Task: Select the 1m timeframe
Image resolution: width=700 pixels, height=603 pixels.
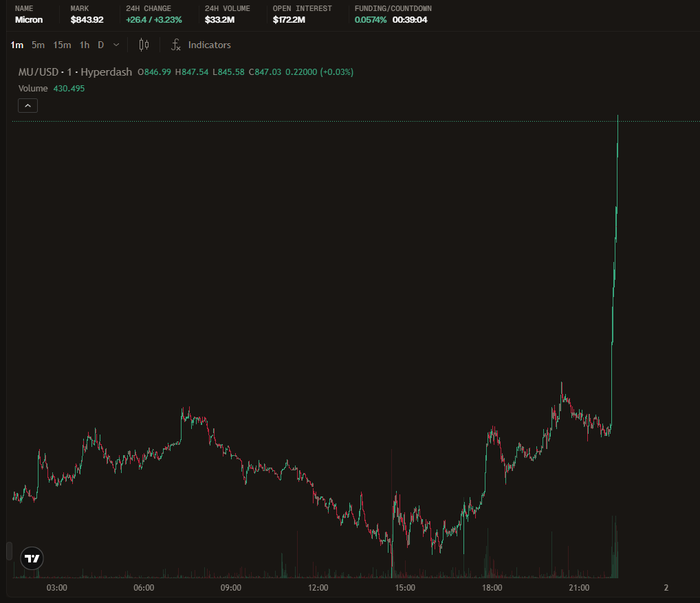Action: point(17,45)
